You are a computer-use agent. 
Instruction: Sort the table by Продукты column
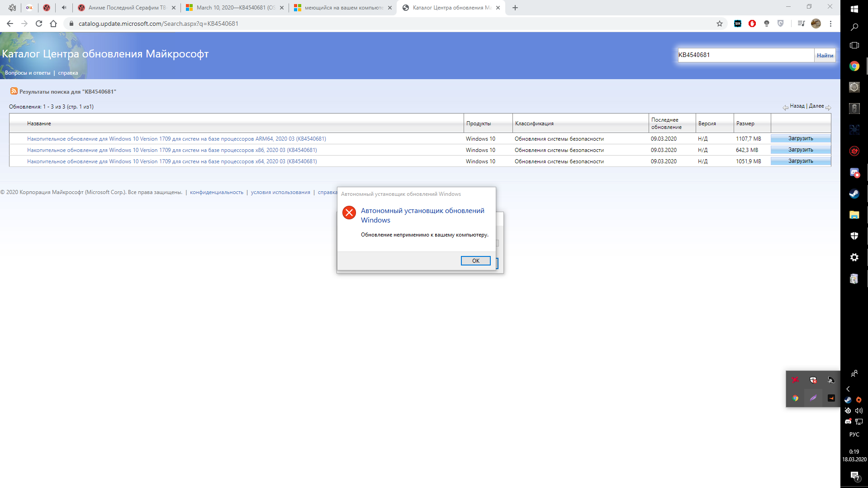coord(479,123)
